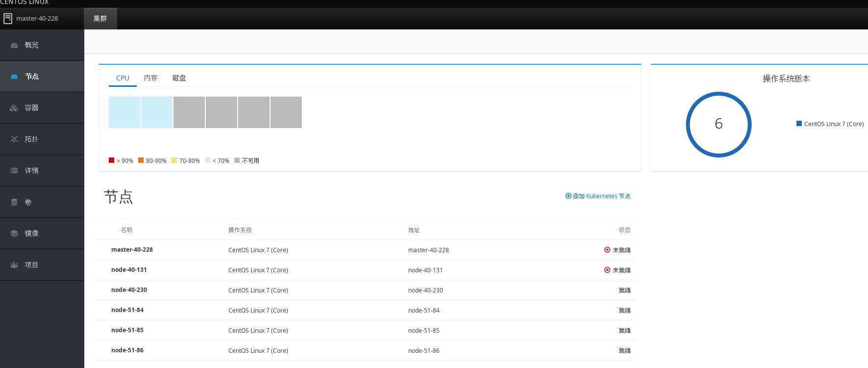Open node node-40-230 from the table

tap(129, 290)
